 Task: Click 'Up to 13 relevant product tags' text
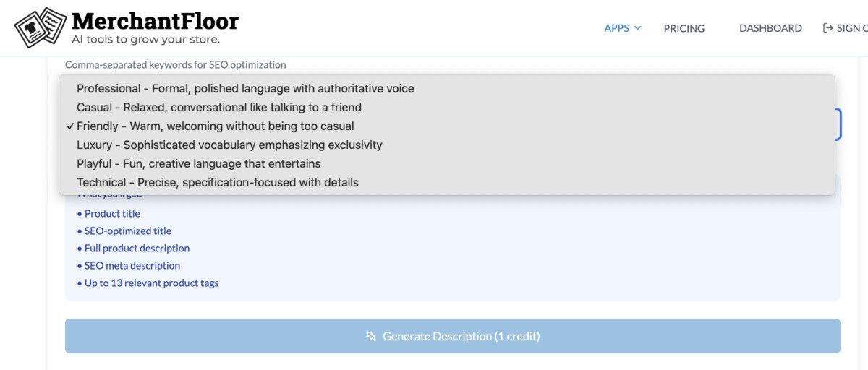151,283
